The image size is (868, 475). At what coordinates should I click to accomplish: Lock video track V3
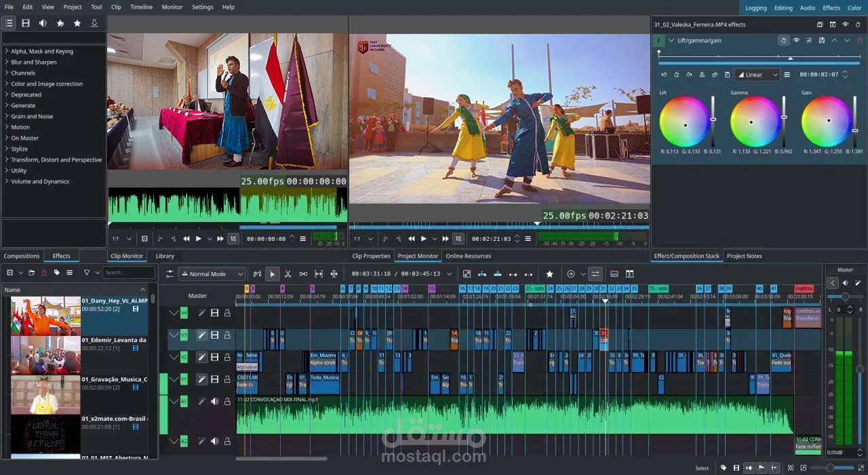[x=227, y=335]
